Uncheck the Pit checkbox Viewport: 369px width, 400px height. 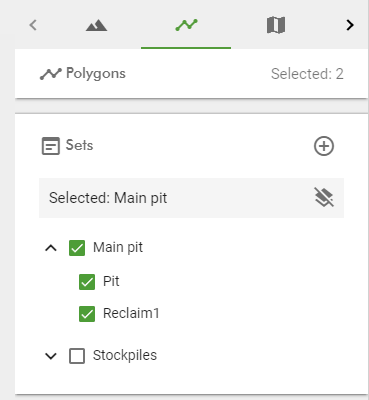click(x=87, y=282)
